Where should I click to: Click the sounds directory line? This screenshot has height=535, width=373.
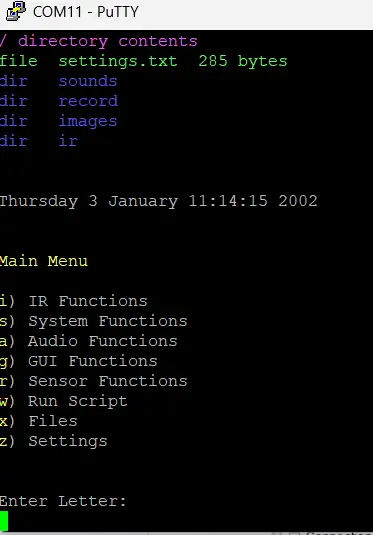pos(58,81)
